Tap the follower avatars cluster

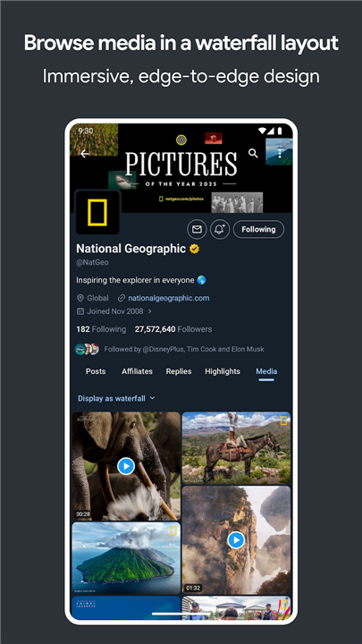(87, 349)
